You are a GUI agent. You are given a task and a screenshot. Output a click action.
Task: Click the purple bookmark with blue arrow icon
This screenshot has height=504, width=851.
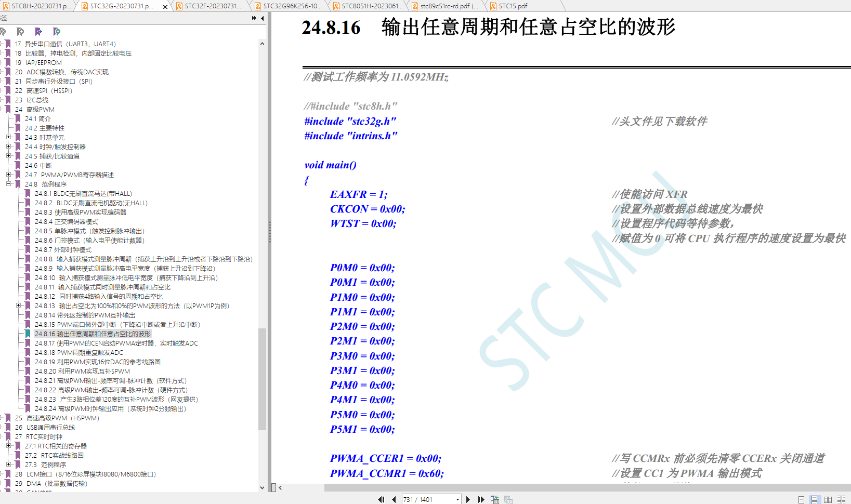click(x=38, y=32)
